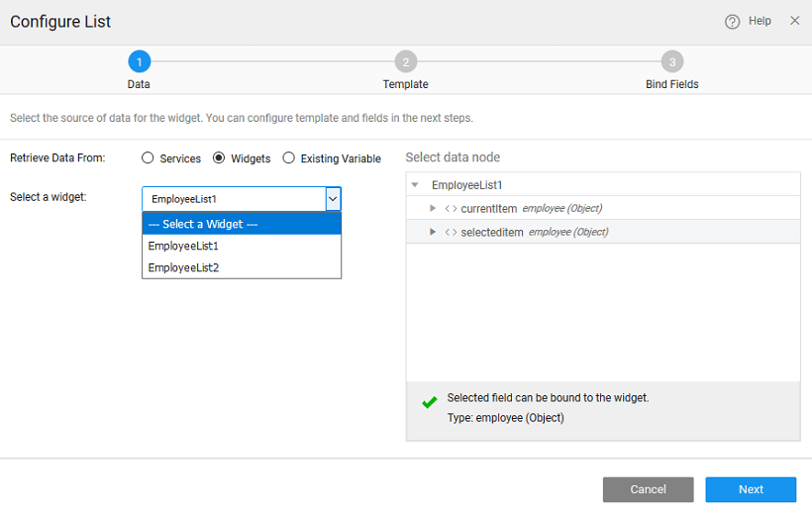The height and width of the screenshot is (517, 812).
Task: Click the step 3 Bind Fields circle
Action: 671,62
